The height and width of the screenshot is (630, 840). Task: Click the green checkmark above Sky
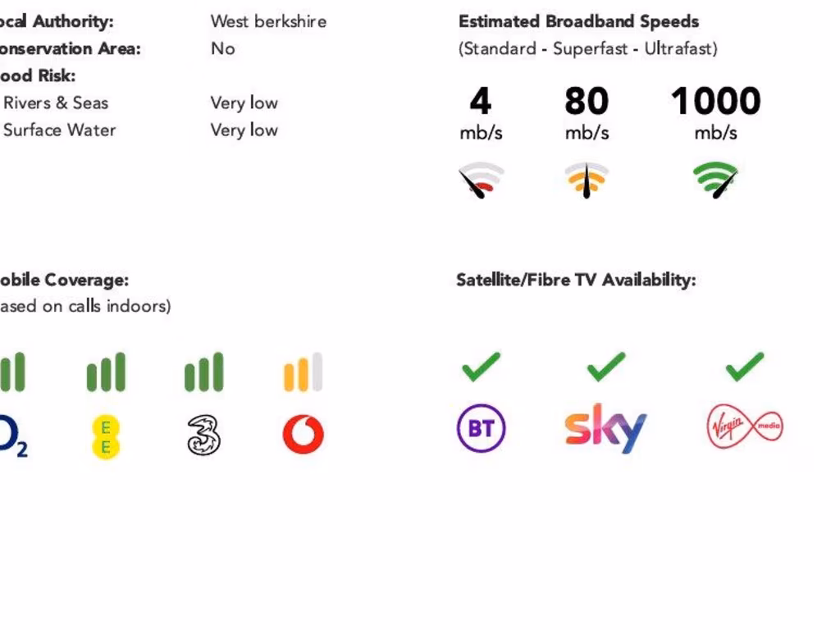point(605,366)
